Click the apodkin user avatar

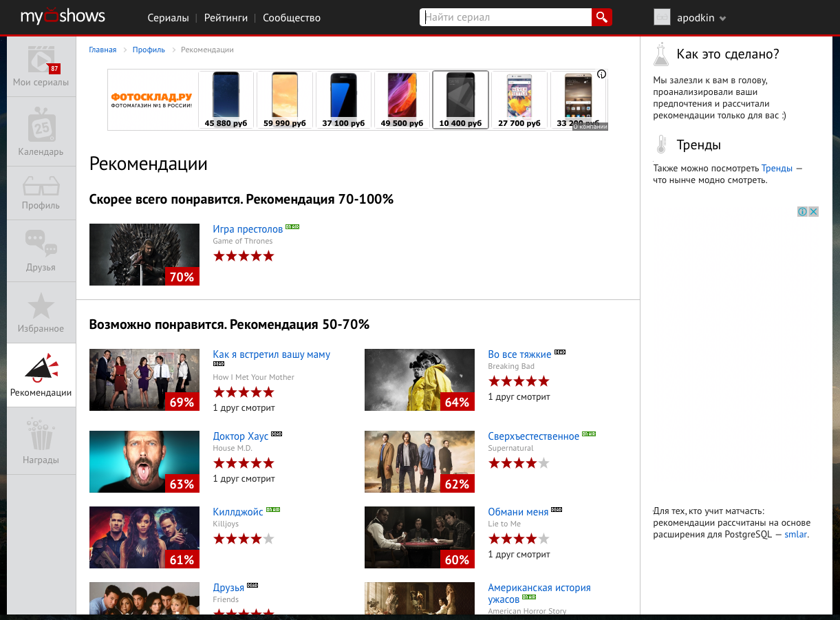click(x=662, y=17)
